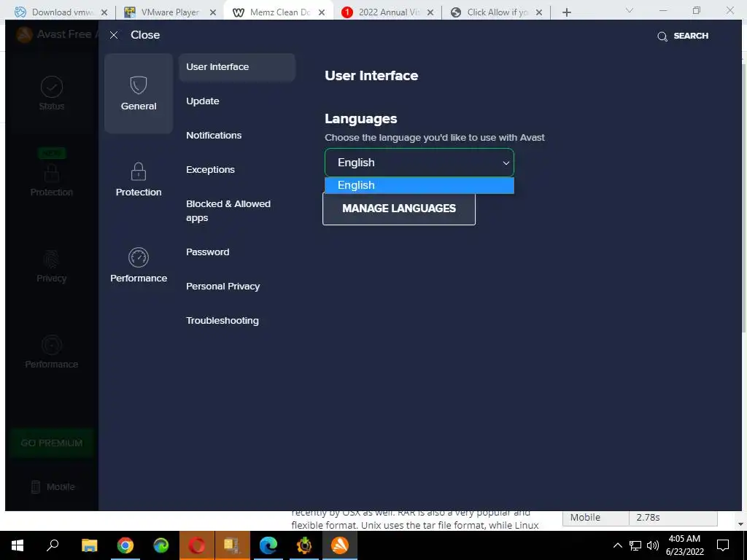Viewport: 747px width, 560px height.
Task: Click the SEARCH label in settings
Action: pyautogui.click(x=691, y=36)
